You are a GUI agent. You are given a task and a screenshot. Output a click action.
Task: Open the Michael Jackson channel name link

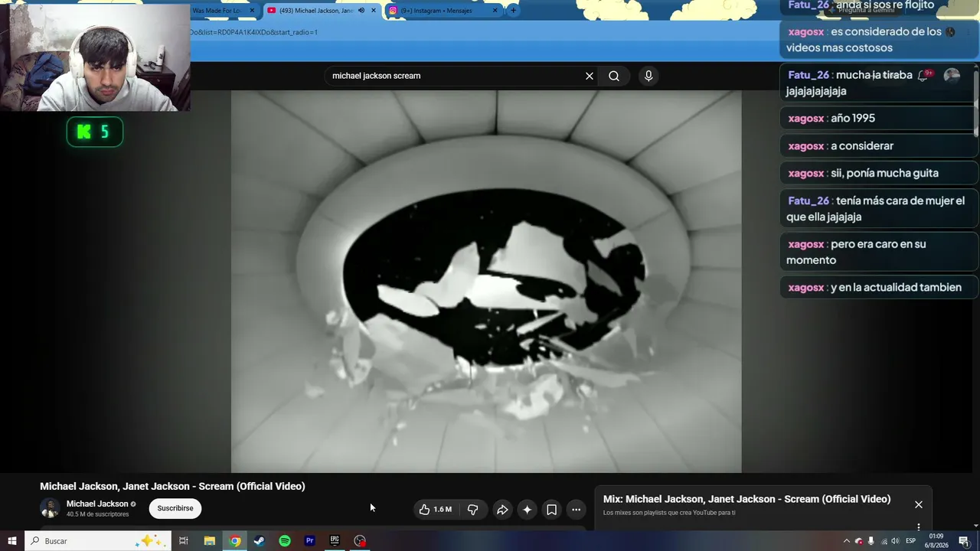coord(97,504)
